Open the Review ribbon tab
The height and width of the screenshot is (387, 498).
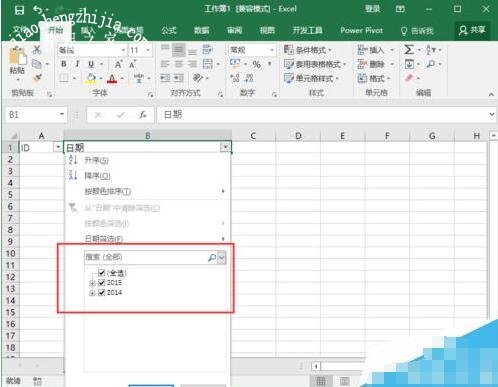[235, 31]
